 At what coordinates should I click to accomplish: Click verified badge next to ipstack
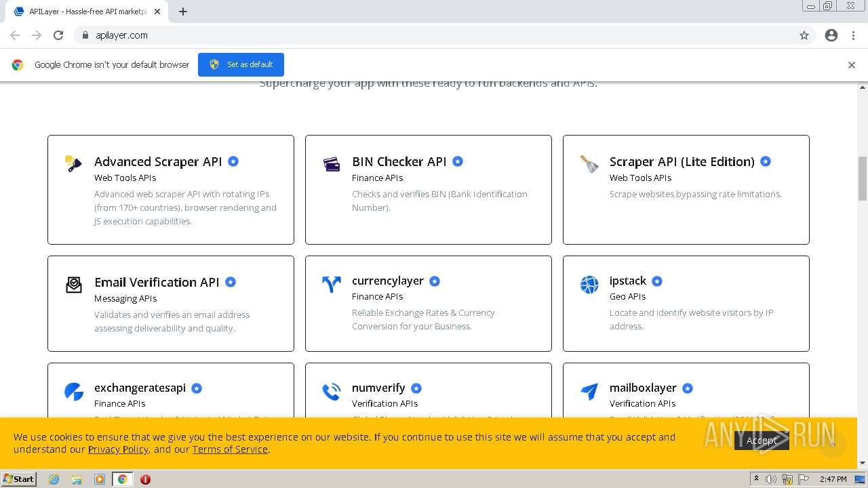point(657,281)
